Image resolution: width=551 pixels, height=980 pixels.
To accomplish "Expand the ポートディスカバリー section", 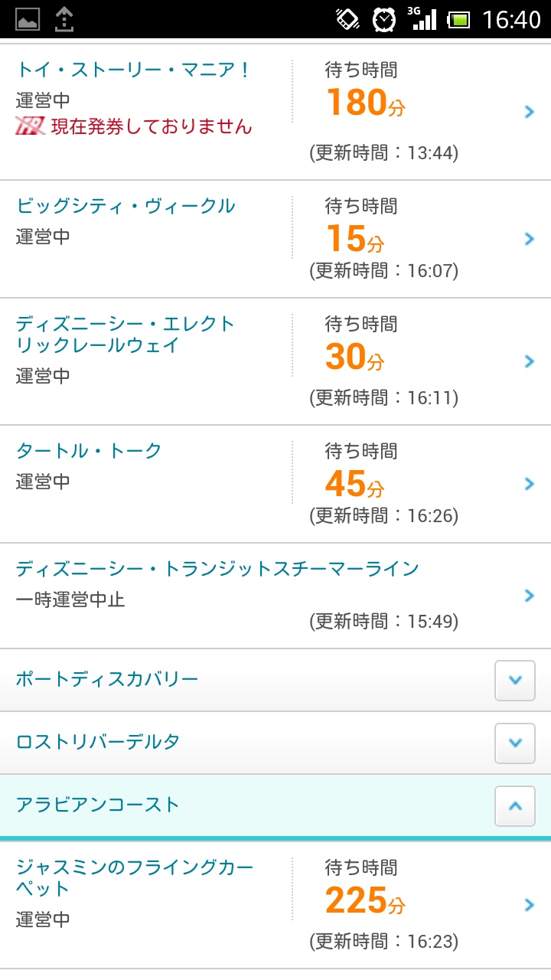I will 515,680.
